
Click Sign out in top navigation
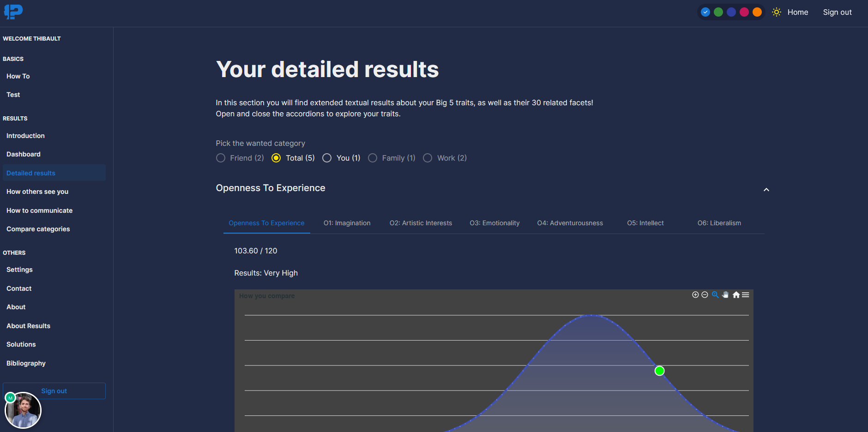(x=838, y=12)
